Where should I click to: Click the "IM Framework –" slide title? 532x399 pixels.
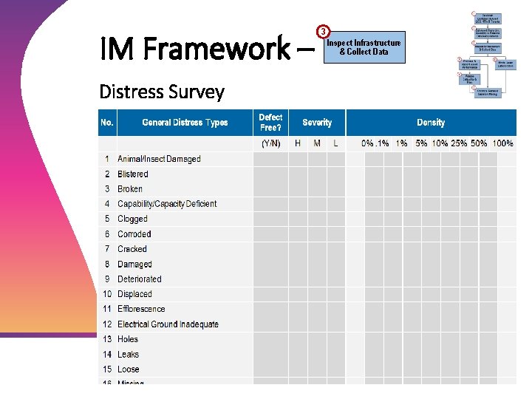pos(207,48)
